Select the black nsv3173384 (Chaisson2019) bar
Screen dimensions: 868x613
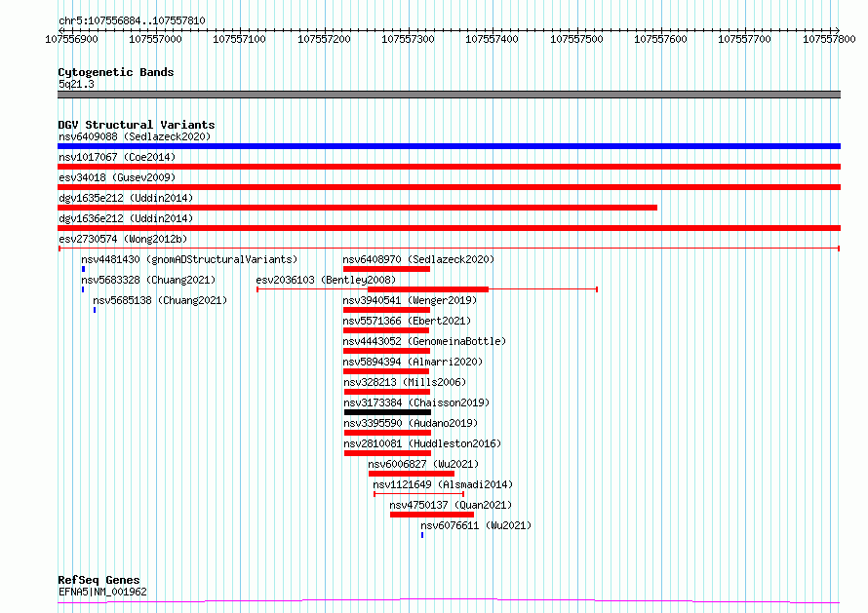click(387, 412)
